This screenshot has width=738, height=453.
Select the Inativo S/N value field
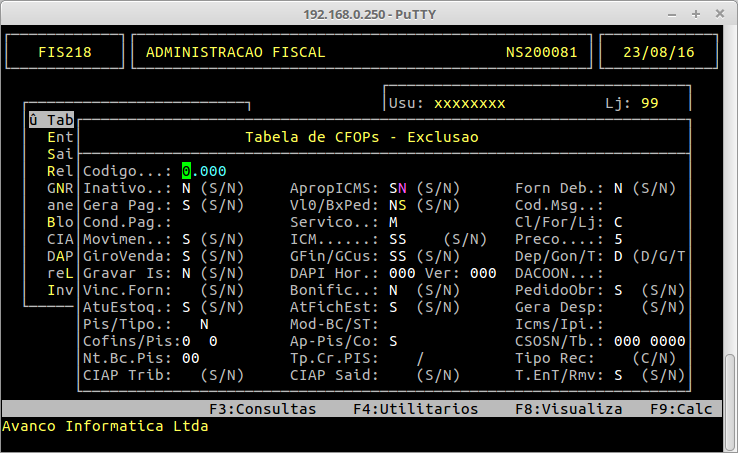[x=186, y=188]
